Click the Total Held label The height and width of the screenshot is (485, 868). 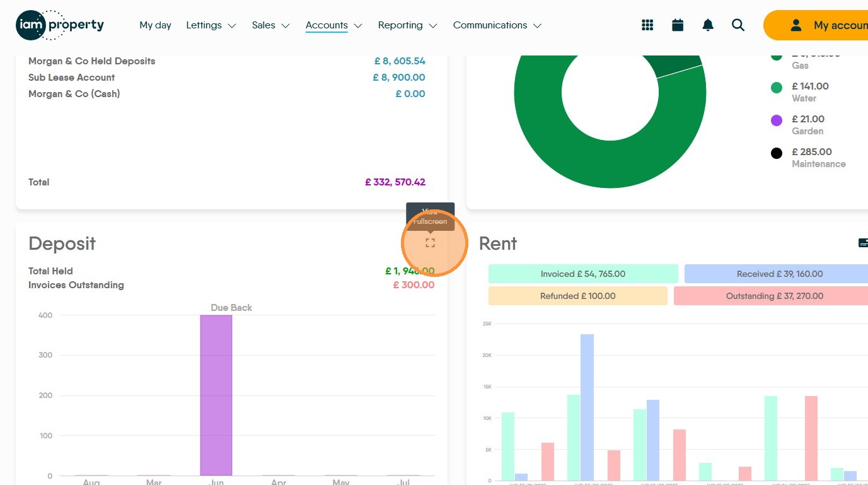(50, 271)
